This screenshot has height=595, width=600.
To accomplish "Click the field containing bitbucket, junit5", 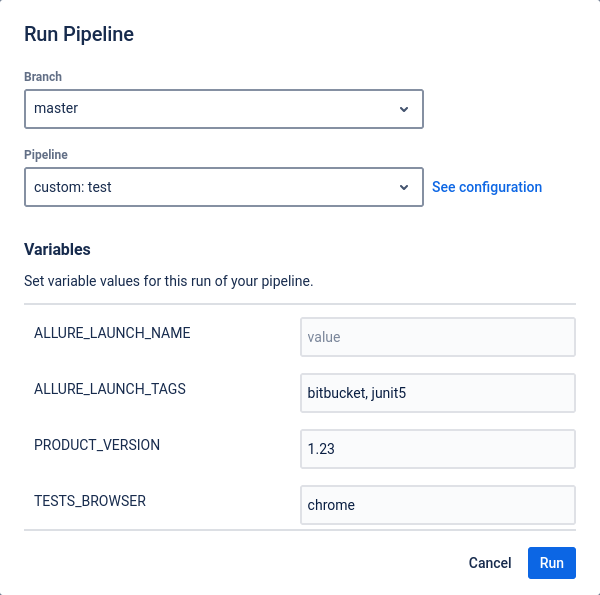I will coord(437,393).
